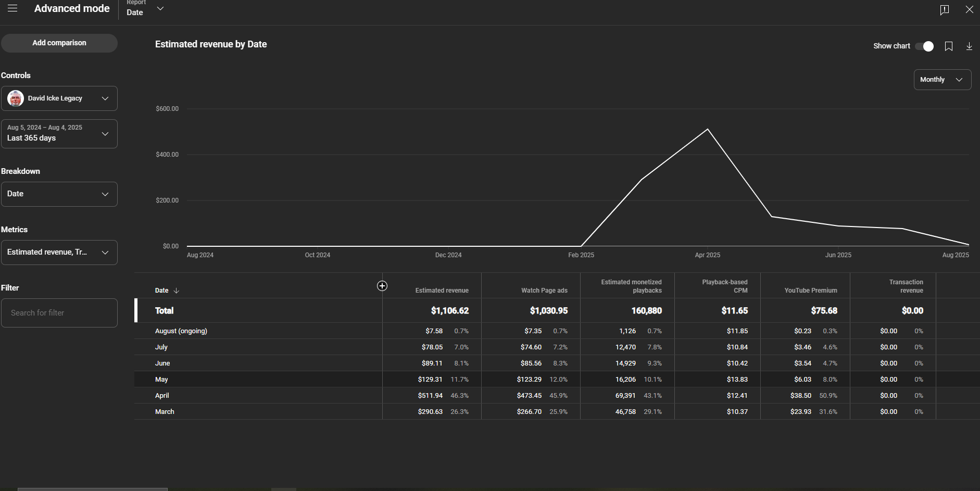Select the August (ongoing) row

click(557, 331)
